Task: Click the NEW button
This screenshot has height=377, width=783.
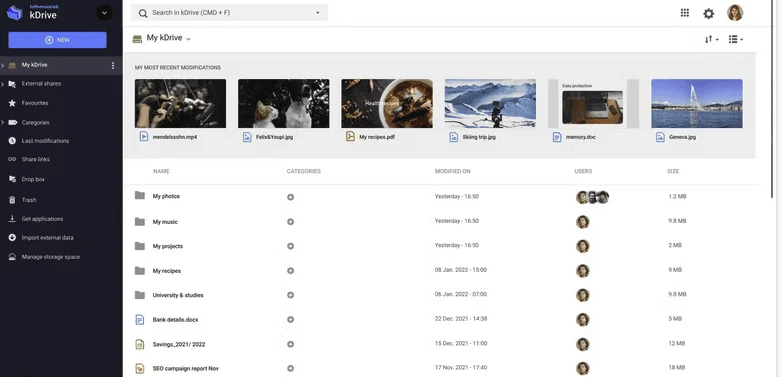Action: pos(57,40)
